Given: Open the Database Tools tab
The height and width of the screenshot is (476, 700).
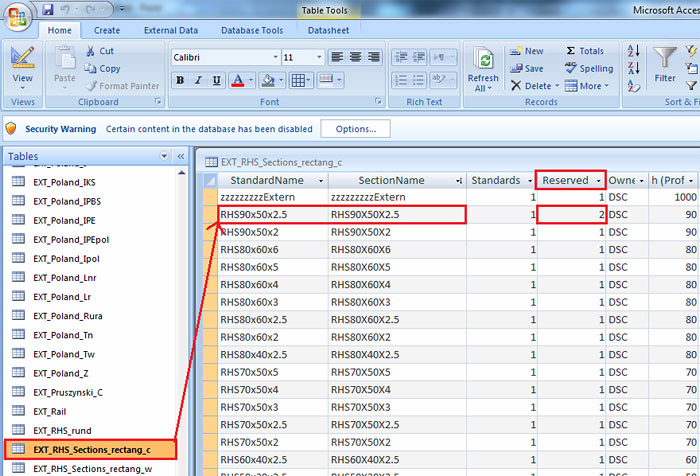Looking at the screenshot, I should tap(252, 30).
